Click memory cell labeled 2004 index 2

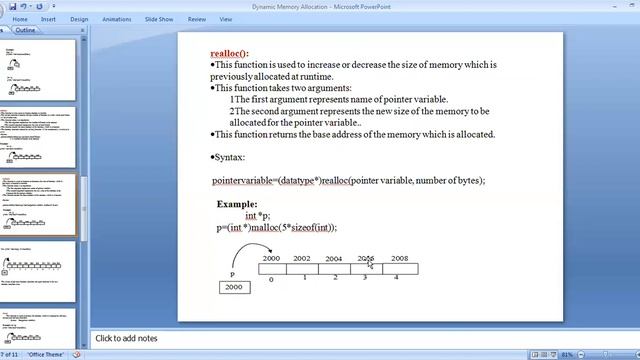[334, 269]
